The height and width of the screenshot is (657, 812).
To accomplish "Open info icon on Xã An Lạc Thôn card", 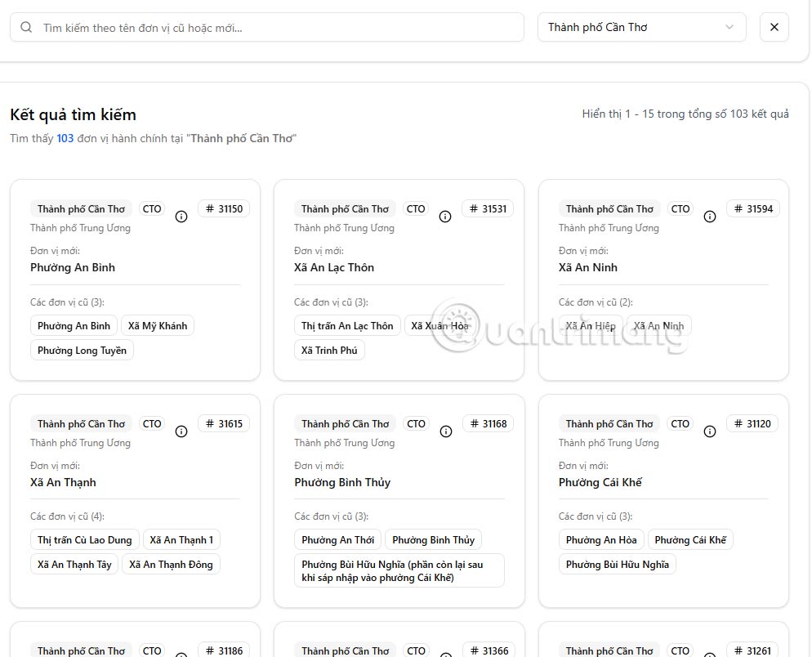I will (x=445, y=217).
